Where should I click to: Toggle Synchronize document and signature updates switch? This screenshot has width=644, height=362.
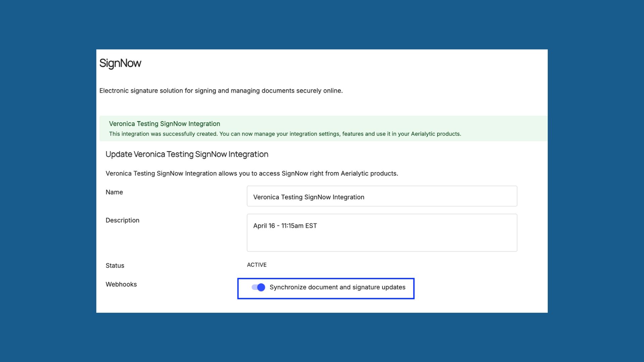pyautogui.click(x=258, y=287)
